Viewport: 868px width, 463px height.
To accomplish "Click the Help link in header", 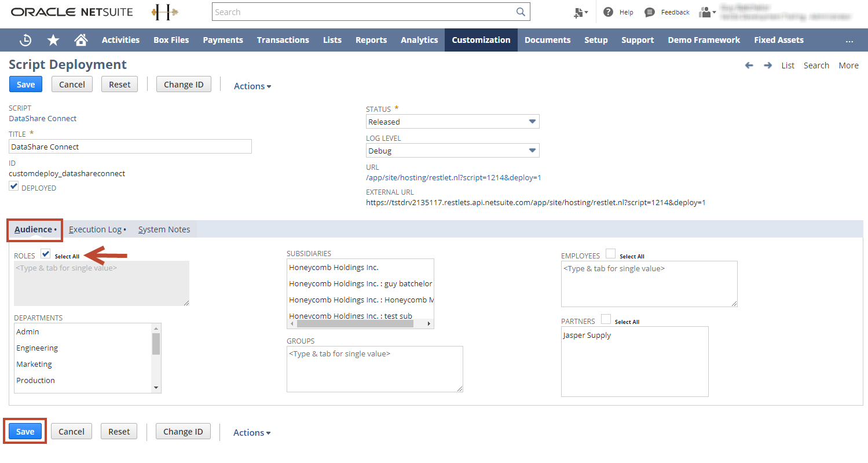I will 627,12.
